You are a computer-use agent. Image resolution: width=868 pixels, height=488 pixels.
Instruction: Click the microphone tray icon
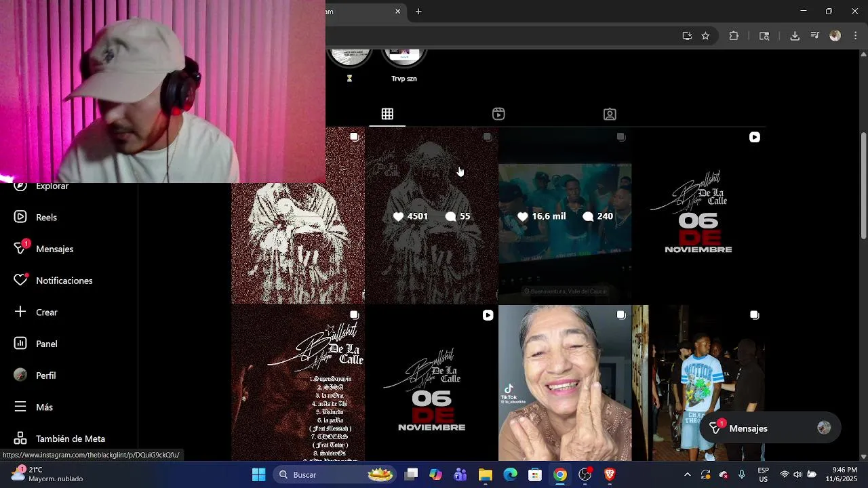point(742,474)
